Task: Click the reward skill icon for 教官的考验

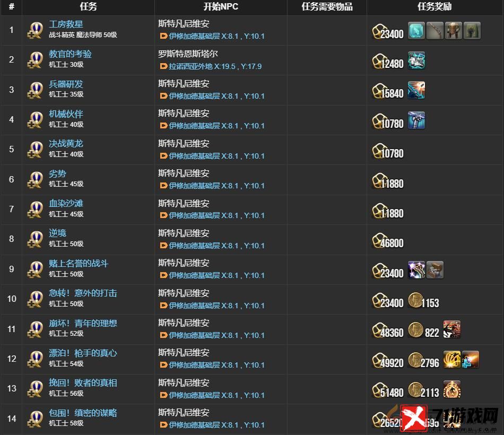Action: [x=416, y=60]
